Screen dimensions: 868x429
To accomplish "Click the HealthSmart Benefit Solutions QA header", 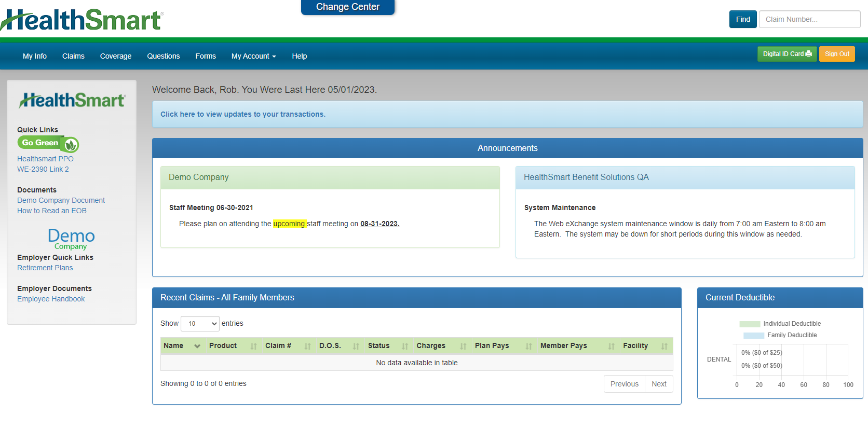I will tap(685, 177).
